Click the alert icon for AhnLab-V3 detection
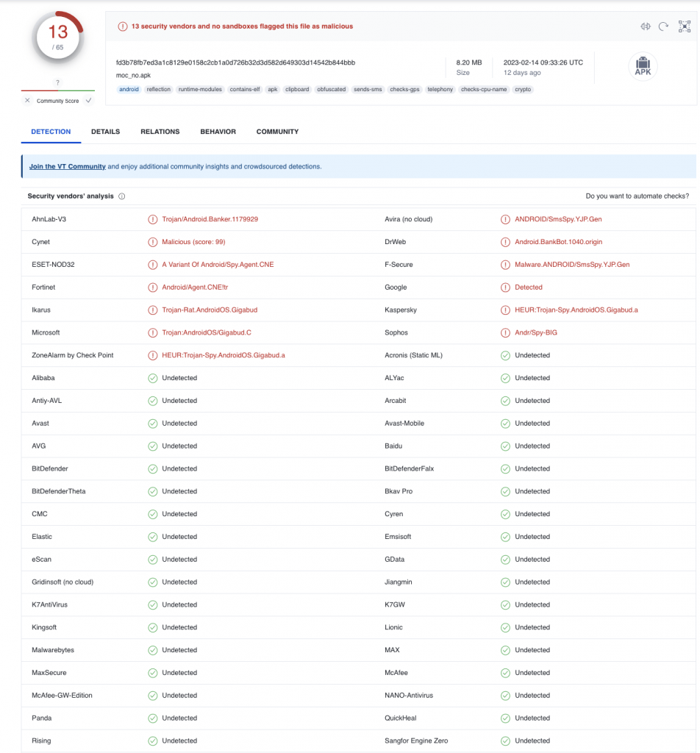Viewport: 700px width, 753px height. coord(153,219)
